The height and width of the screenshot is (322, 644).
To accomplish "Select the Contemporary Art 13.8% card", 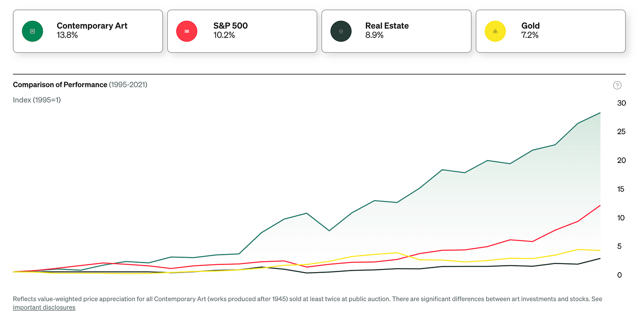I will (88, 31).
